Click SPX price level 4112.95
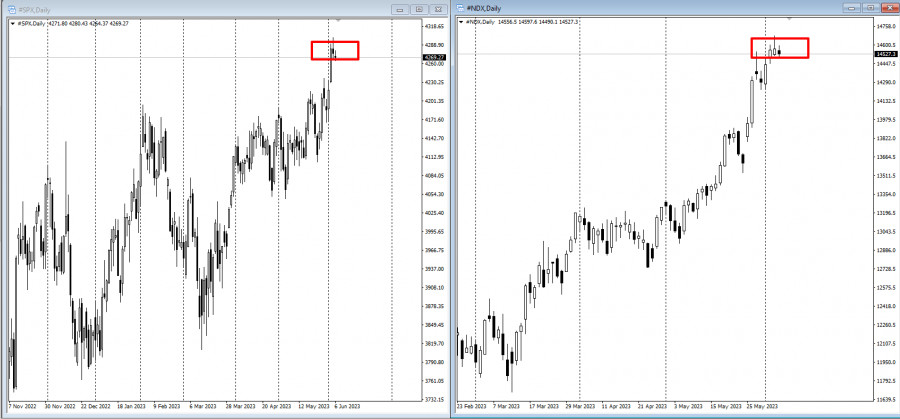The width and height of the screenshot is (900, 419). coord(435,157)
